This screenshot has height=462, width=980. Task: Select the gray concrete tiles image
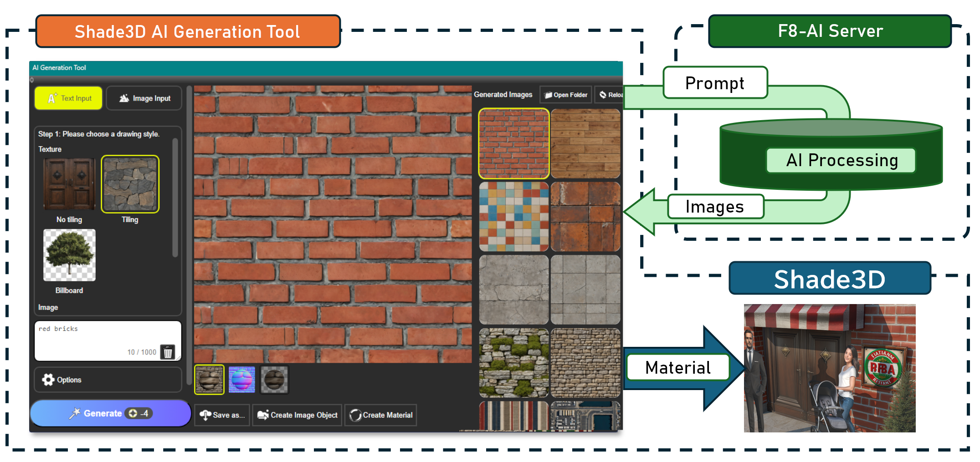click(x=585, y=289)
